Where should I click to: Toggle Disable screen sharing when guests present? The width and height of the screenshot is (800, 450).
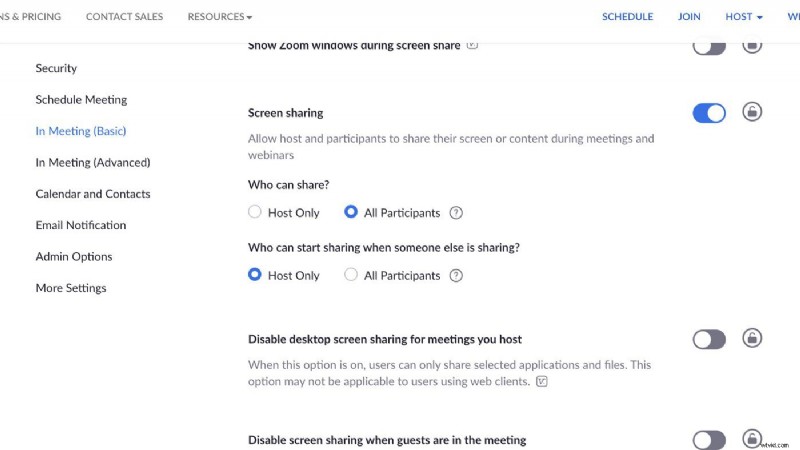coord(709,440)
